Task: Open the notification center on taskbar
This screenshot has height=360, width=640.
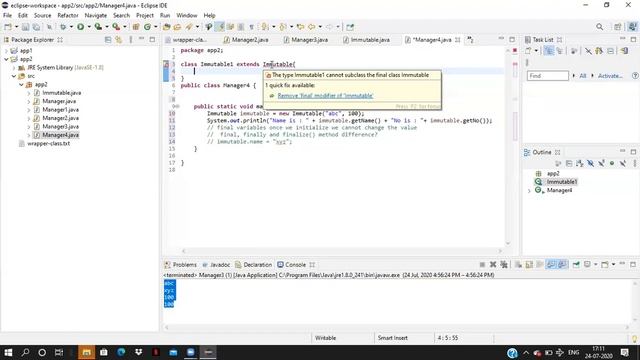Action: (624, 352)
